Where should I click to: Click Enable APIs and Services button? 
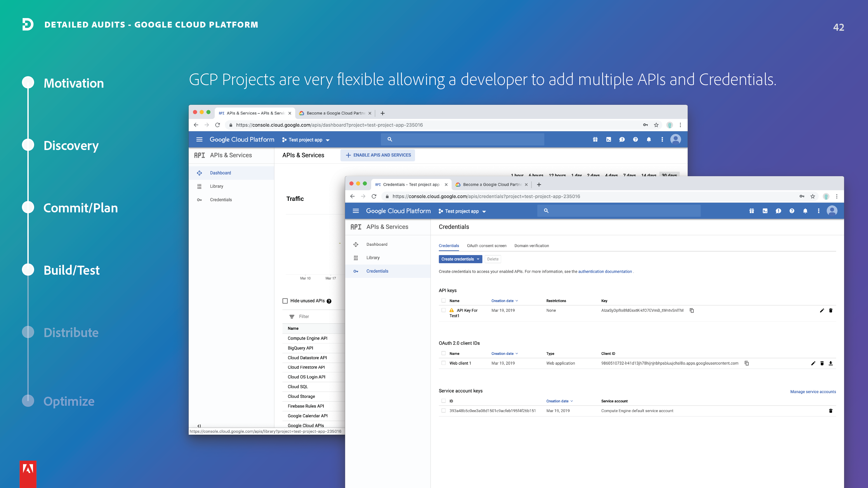point(378,155)
